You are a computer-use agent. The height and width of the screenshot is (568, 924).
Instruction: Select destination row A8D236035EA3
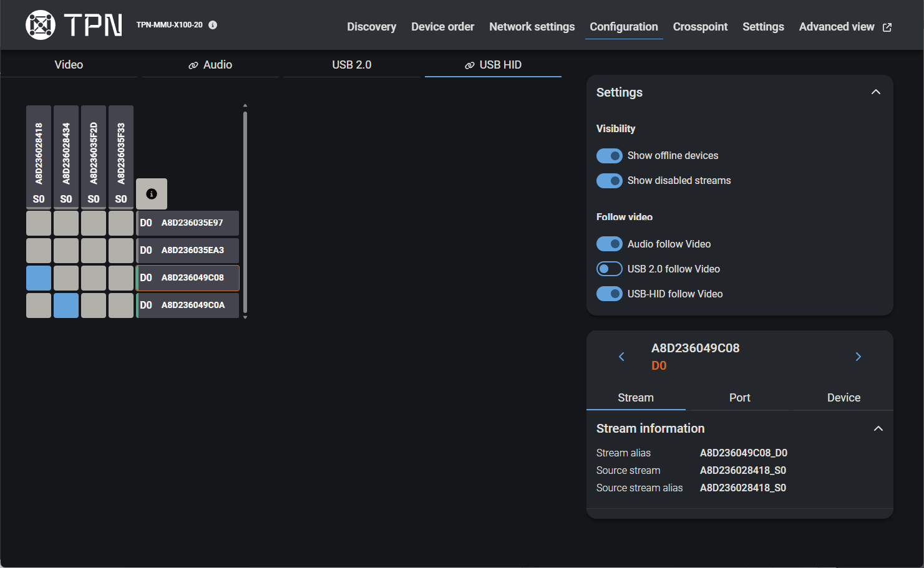tap(187, 251)
